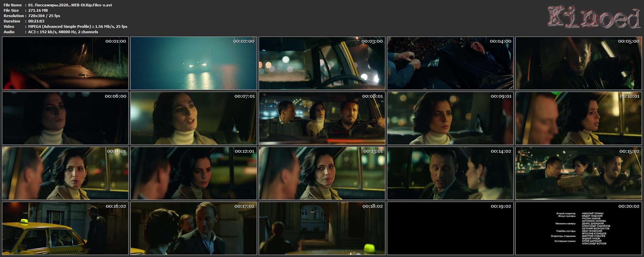
Task: Click the audio info line AC3 :: 192 kb/s
Action: pos(63,32)
